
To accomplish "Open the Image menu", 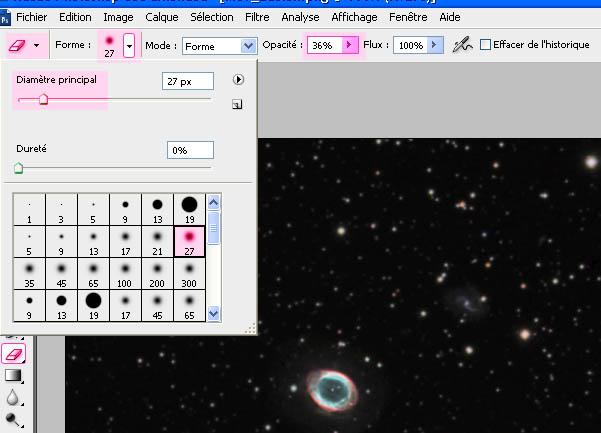I will pos(118,17).
